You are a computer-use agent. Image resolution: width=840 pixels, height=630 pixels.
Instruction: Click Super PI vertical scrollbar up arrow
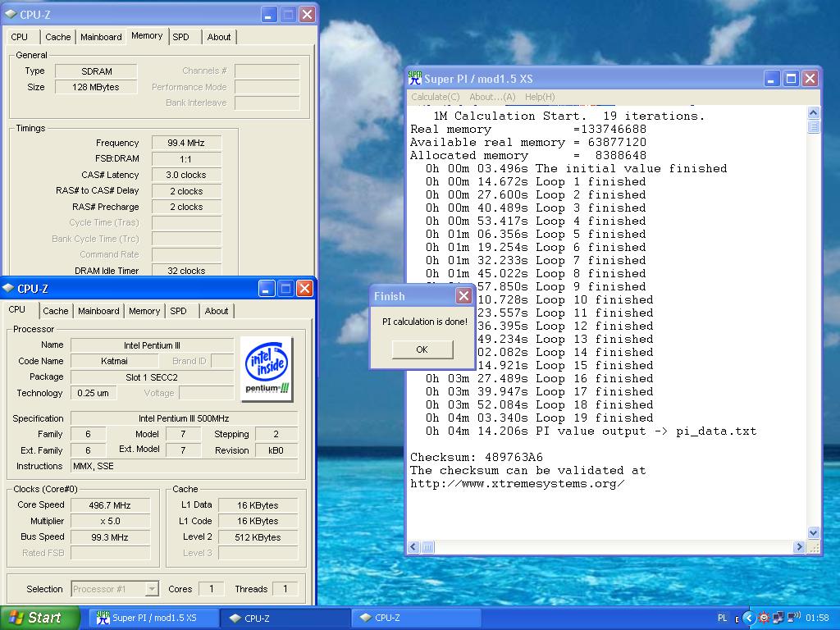tap(813, 112)
